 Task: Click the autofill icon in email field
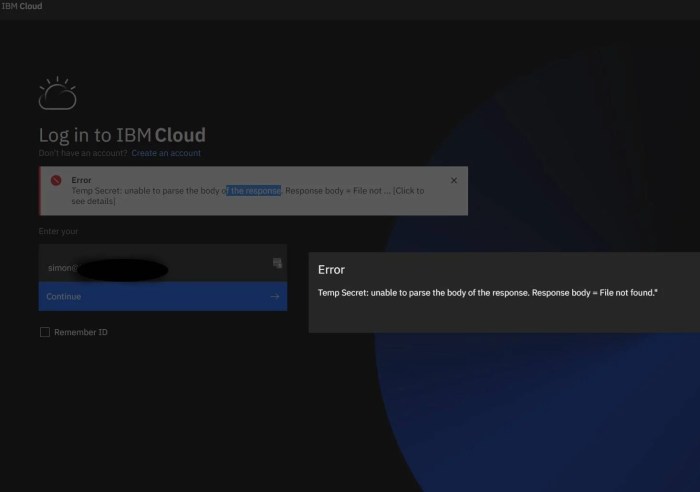(x=277, y=263)
